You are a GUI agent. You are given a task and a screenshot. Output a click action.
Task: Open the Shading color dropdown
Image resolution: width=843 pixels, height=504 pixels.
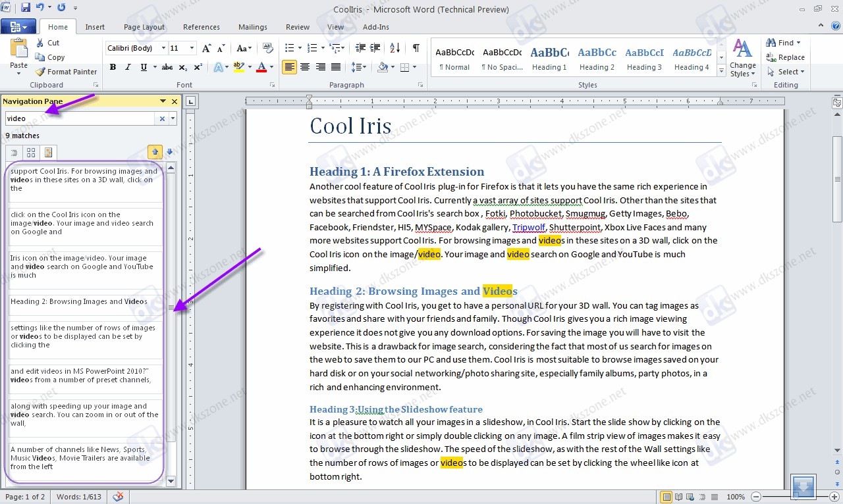point(392,67)
